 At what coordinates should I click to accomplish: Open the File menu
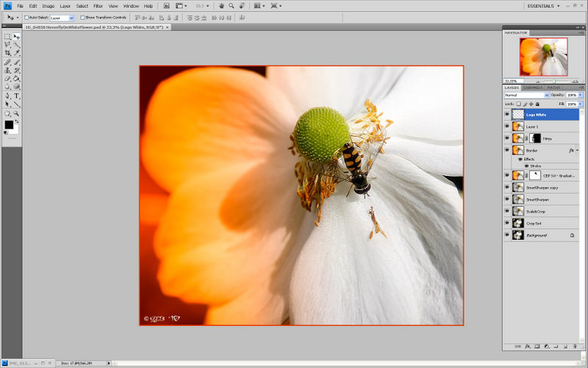click(21, 6)
